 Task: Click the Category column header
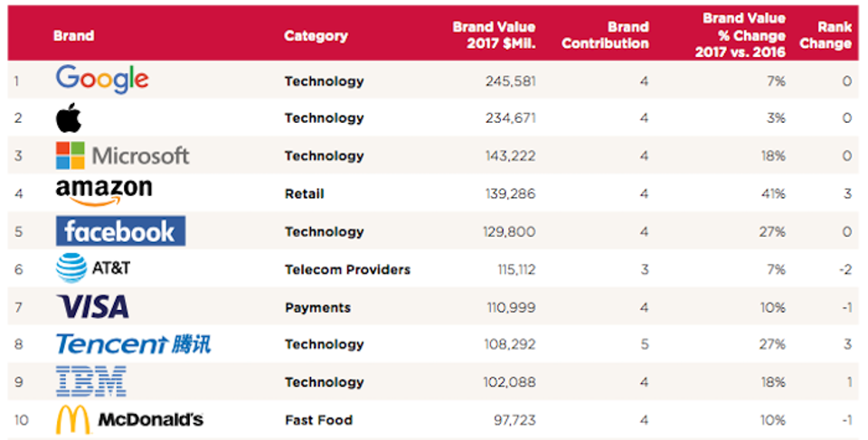click(x=316, y=36)
